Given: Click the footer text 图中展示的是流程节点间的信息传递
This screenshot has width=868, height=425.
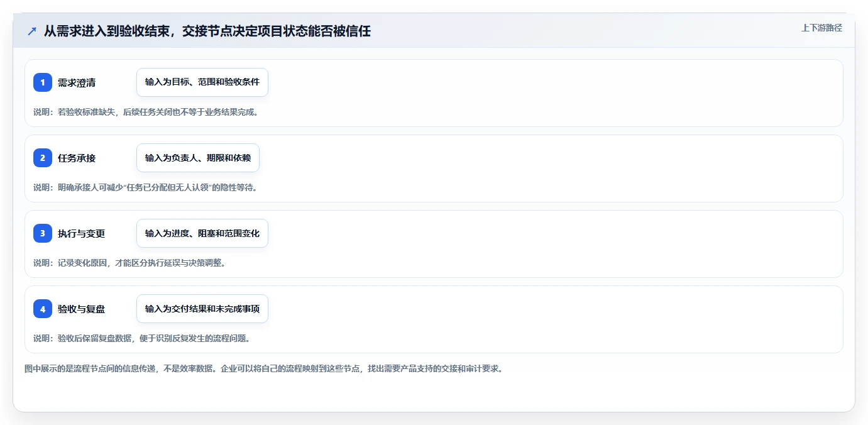Looking at the screenshot, I should click(x=263, y=368).
